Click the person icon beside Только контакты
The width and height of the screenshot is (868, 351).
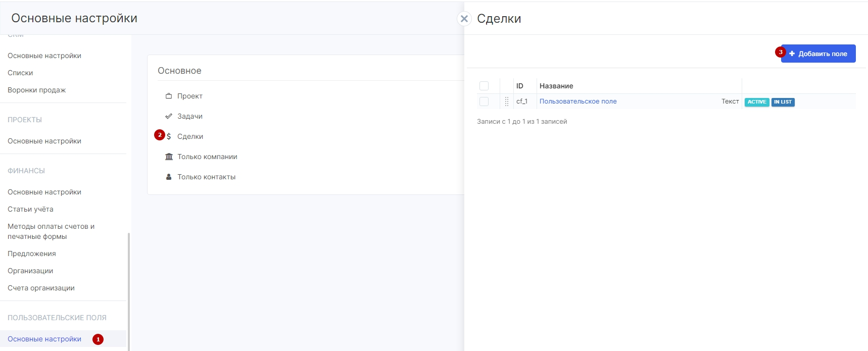(x=169, y=177)
